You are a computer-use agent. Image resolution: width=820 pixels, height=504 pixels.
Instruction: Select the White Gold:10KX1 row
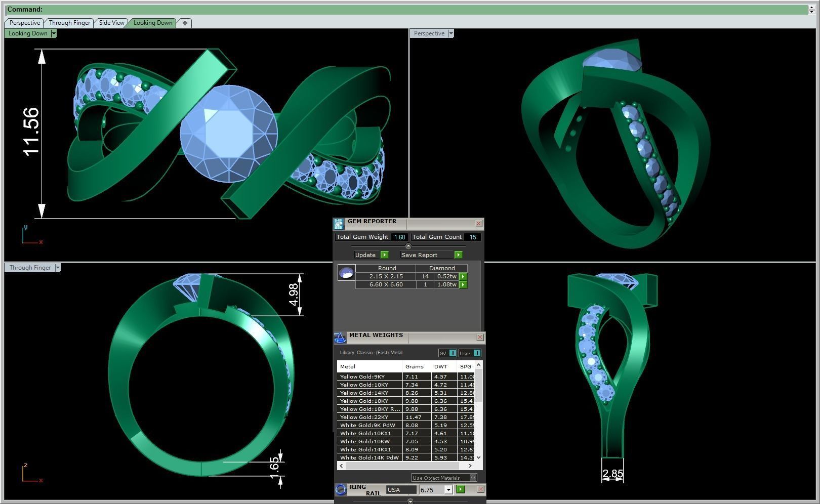point(406,433)
